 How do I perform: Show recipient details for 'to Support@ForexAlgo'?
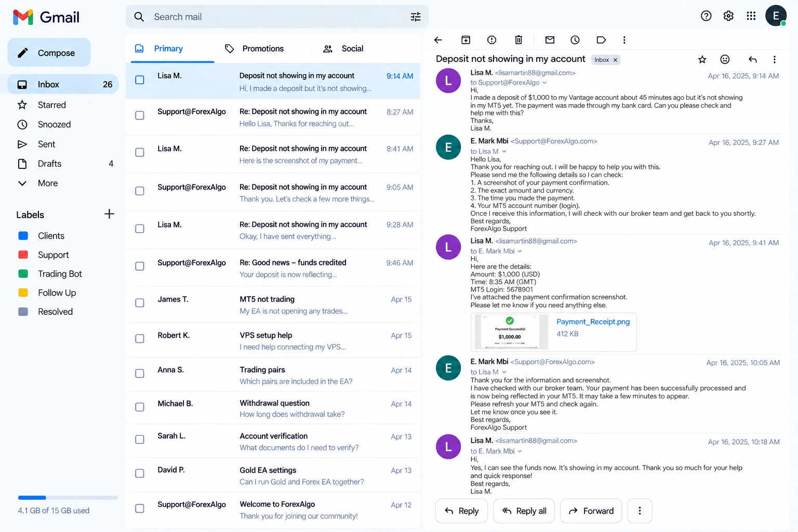544,83
